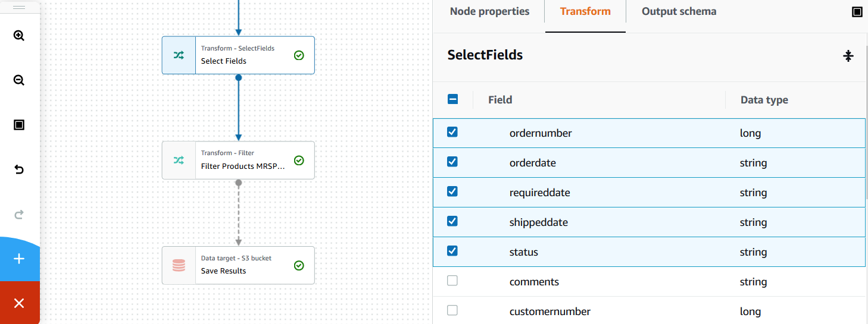Add a new node with plus button
The height and width of the screenshot is (324, 868).
coord(19,259)
